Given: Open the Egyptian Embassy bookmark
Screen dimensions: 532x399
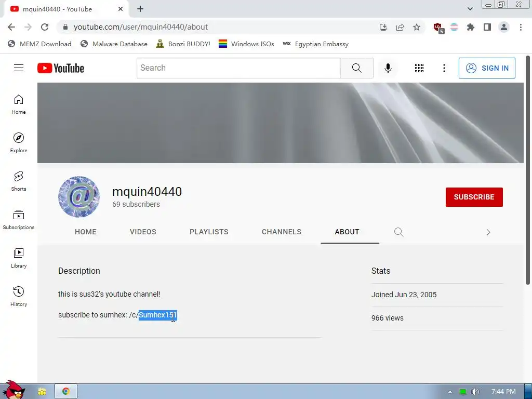Looking at the screenshot, I should point(315,44).
